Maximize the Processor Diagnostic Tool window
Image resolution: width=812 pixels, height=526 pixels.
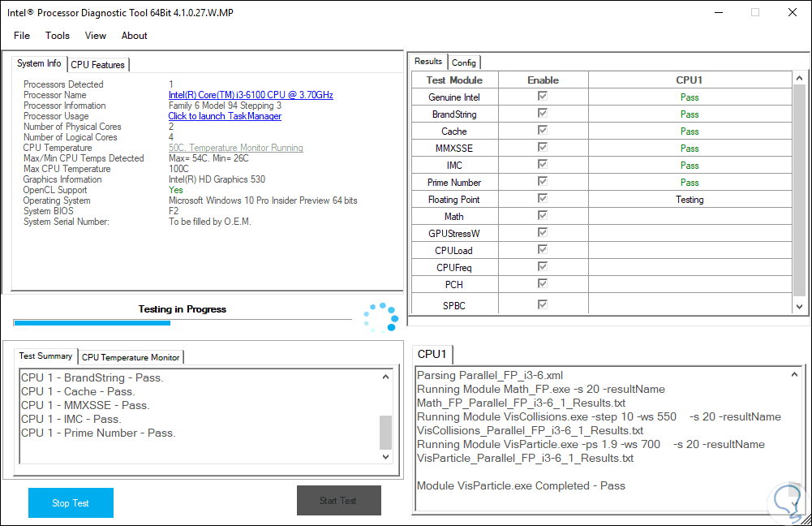click(x=755, y=12)
